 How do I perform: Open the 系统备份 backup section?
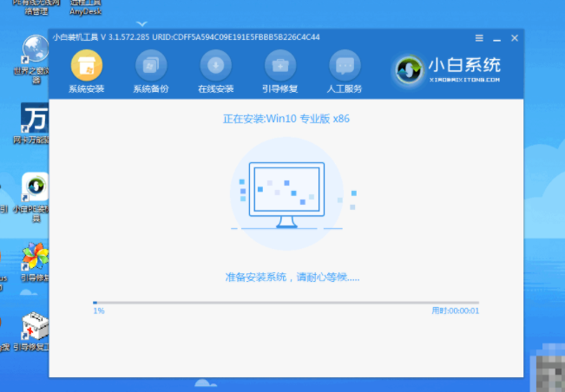150,66
